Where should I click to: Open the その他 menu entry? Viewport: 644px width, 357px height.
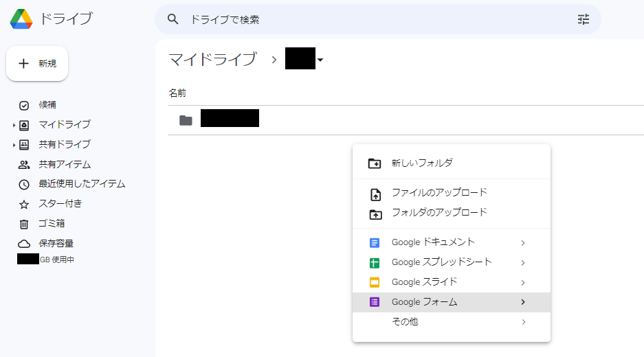tap(452, 322)
